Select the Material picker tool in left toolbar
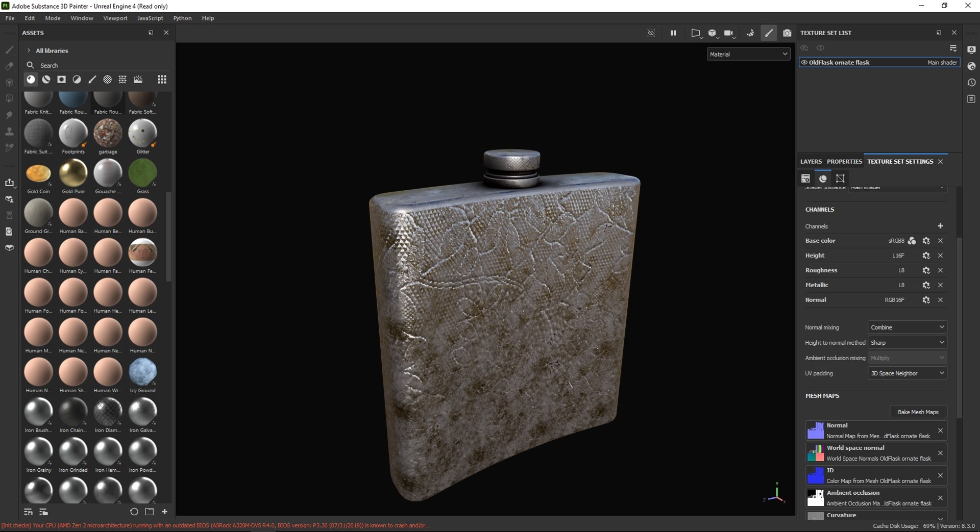 click(9, 147)
